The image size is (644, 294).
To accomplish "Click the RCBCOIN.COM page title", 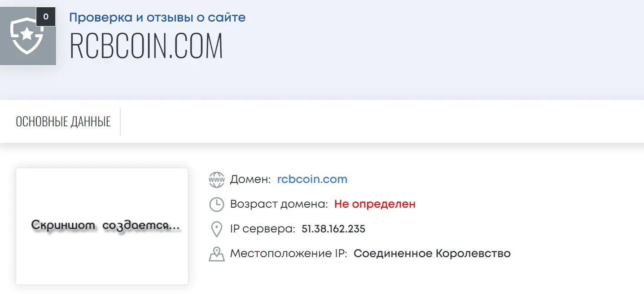I will coord(146,46).
